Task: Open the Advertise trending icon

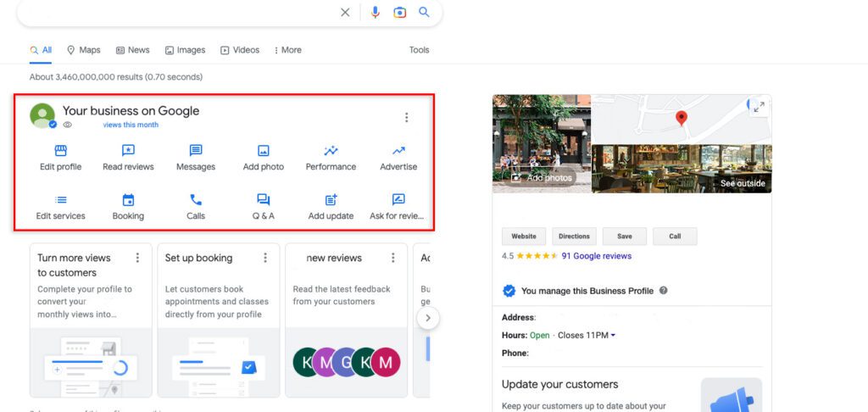Action: pos(398,151)
